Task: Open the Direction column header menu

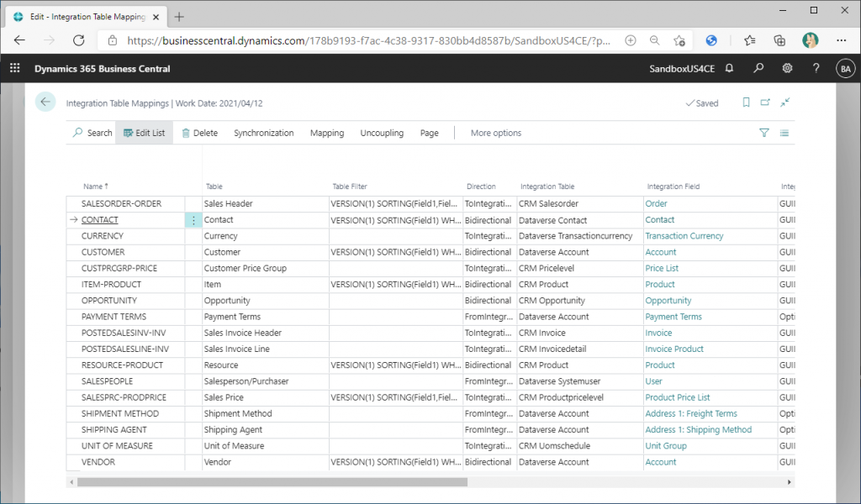Action: point(481,186)
